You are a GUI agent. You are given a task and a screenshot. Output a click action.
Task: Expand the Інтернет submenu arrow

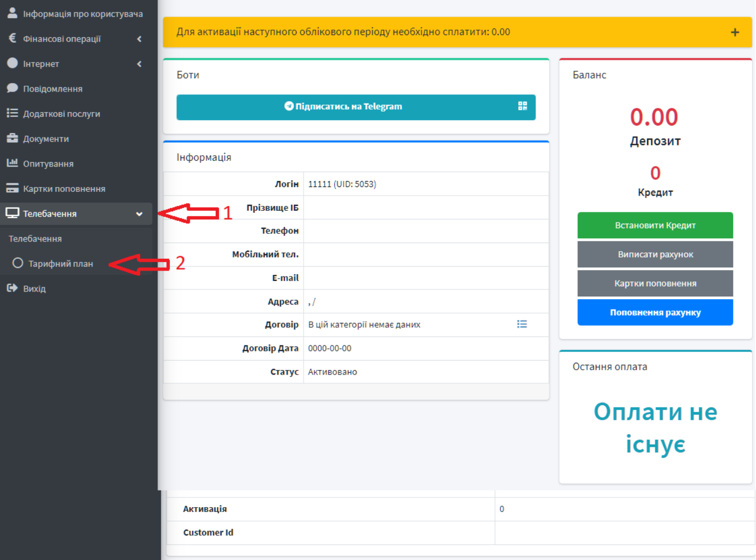139,64
